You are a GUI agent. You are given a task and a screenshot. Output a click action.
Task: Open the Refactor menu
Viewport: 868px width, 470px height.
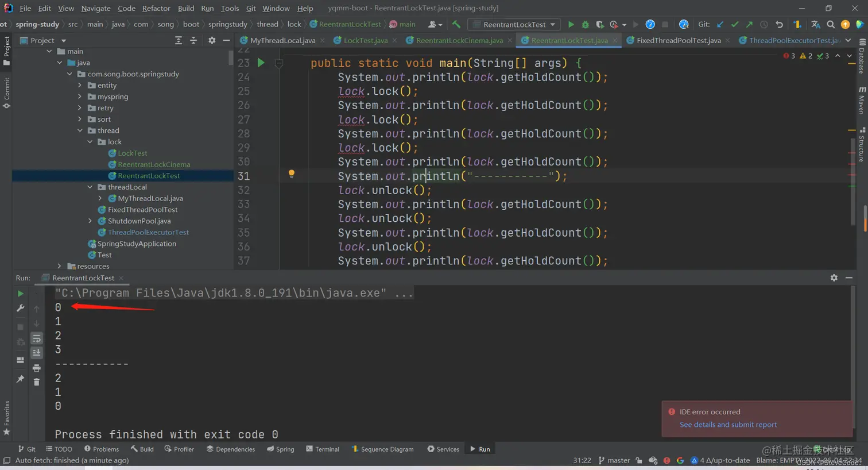point(156,8)
